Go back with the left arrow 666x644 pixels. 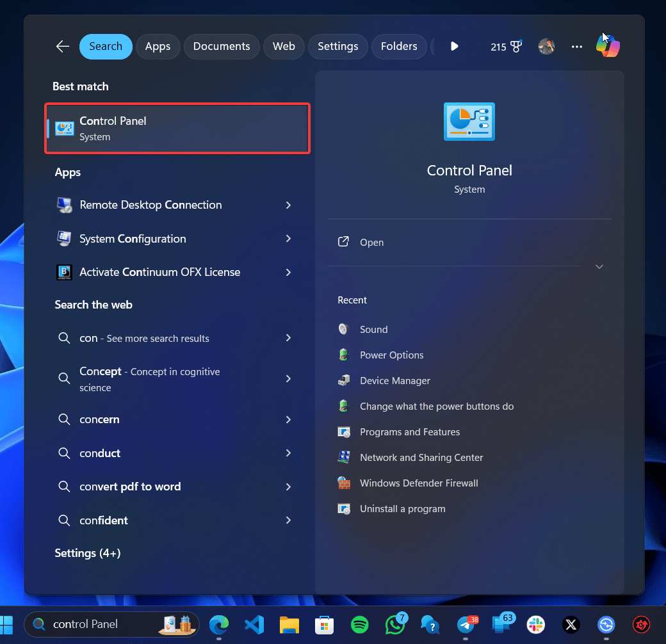coord(63,46)
